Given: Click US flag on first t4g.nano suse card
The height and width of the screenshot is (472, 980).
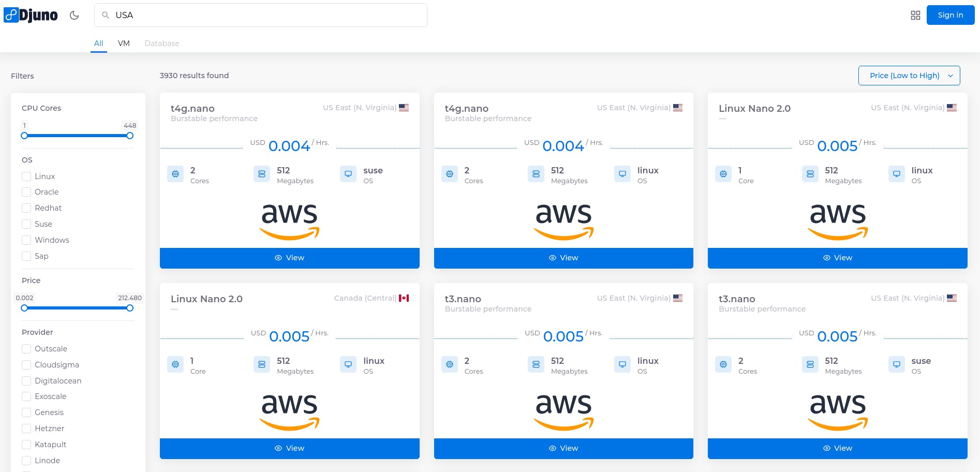Looking at the screenshot, I should pos(404,108).
